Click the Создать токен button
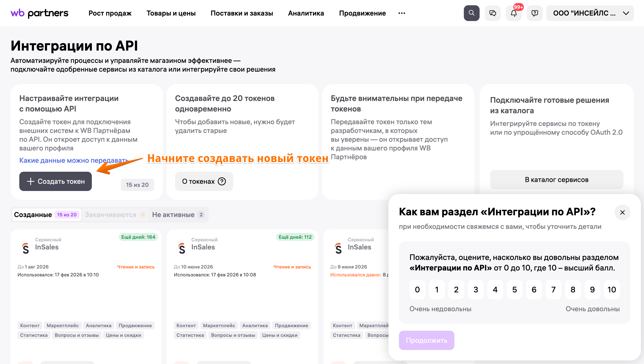 click(x=55, y=181)
